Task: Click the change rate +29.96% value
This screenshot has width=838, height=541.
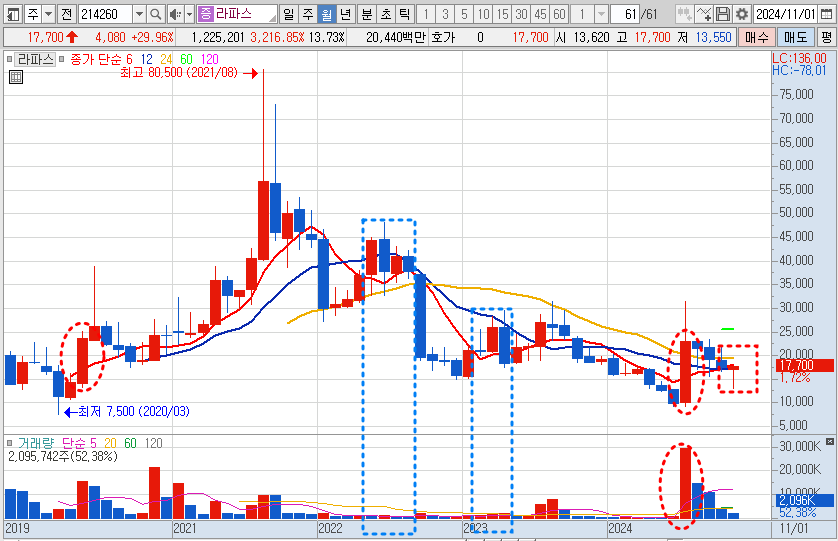Action: coord(152,37)
